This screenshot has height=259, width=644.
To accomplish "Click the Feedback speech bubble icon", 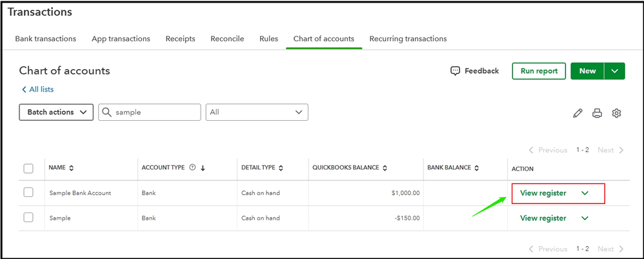I will [x=455, y=71].
